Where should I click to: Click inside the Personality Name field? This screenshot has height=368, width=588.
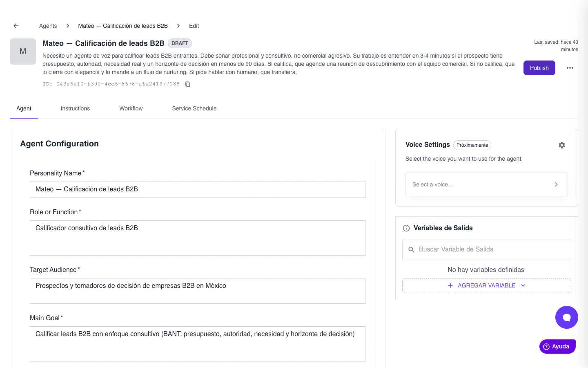198,189
